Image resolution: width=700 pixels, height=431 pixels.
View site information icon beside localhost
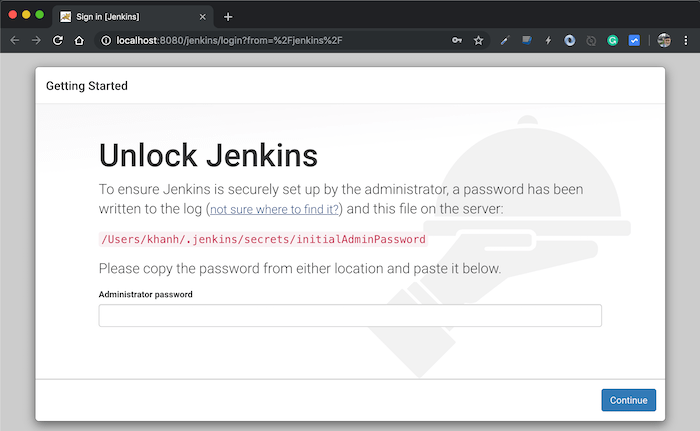[x=106, y=41]
